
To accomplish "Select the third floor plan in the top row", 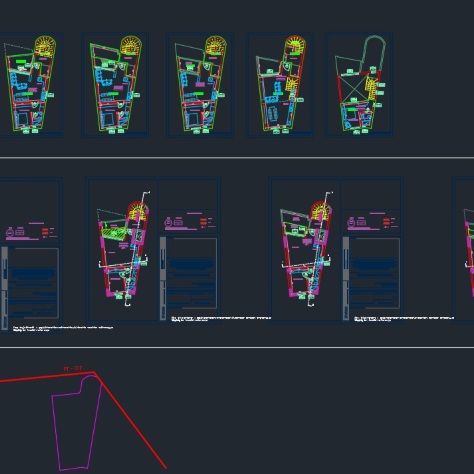I will pyautogui.click(x=201, y=85).
